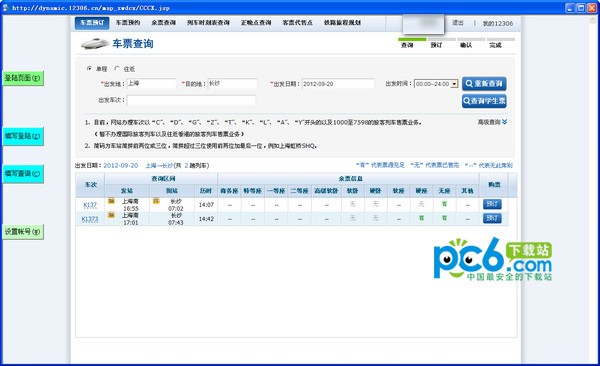Click the 二等座 column header
600x366 pixels.
299,191
